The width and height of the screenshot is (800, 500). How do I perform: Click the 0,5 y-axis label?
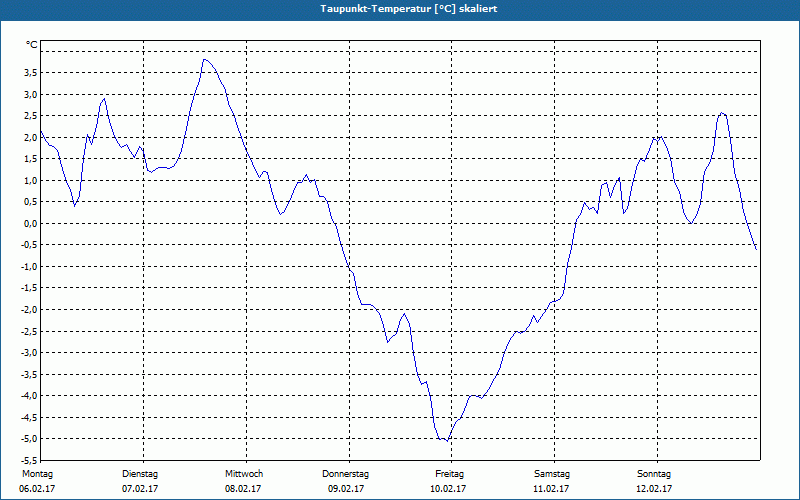(x=30, y=202)
